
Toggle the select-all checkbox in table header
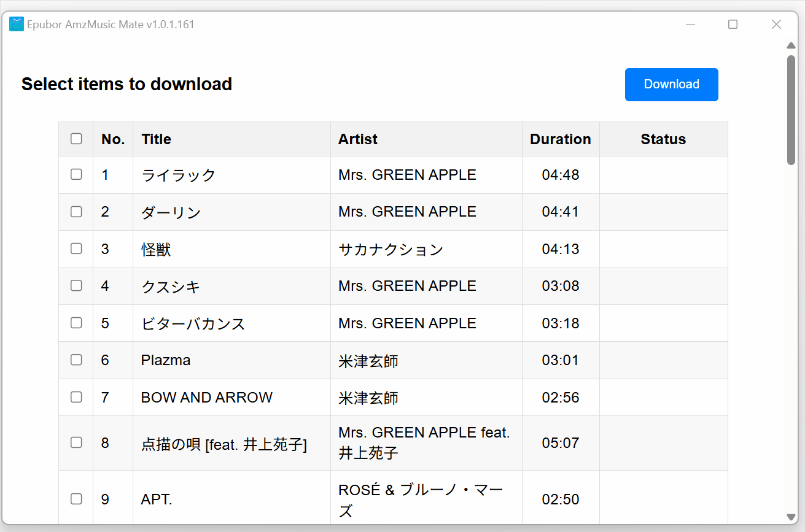tap(76, 139)
